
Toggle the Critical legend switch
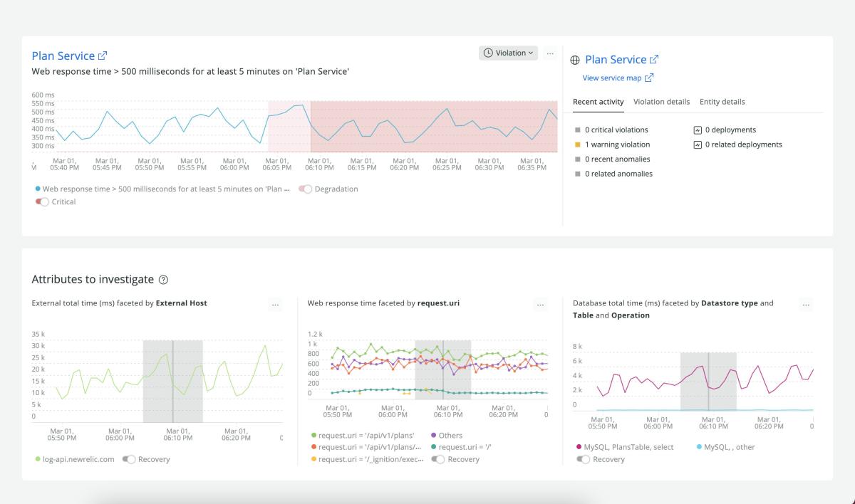(42, 202)
